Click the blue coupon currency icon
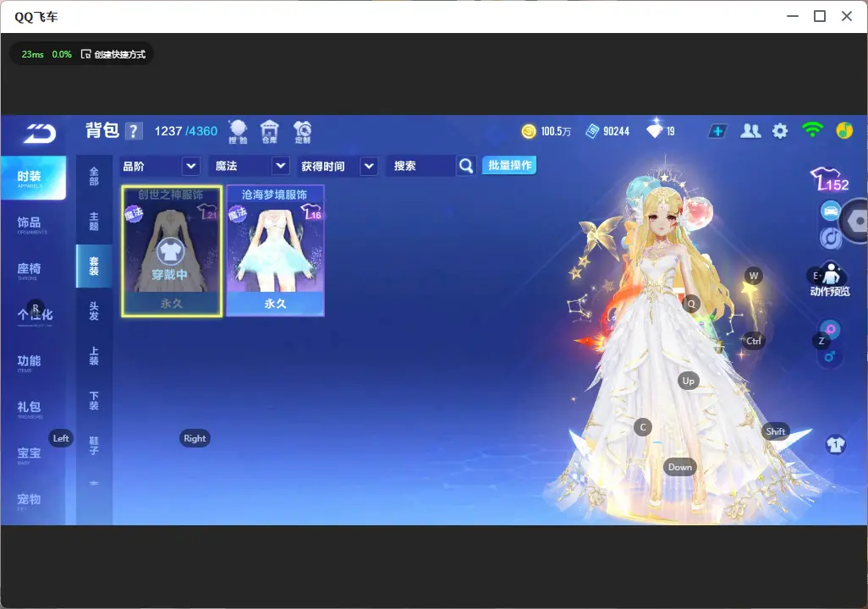The width and height of the screenshot is (868, 609). tap(592, 131)
